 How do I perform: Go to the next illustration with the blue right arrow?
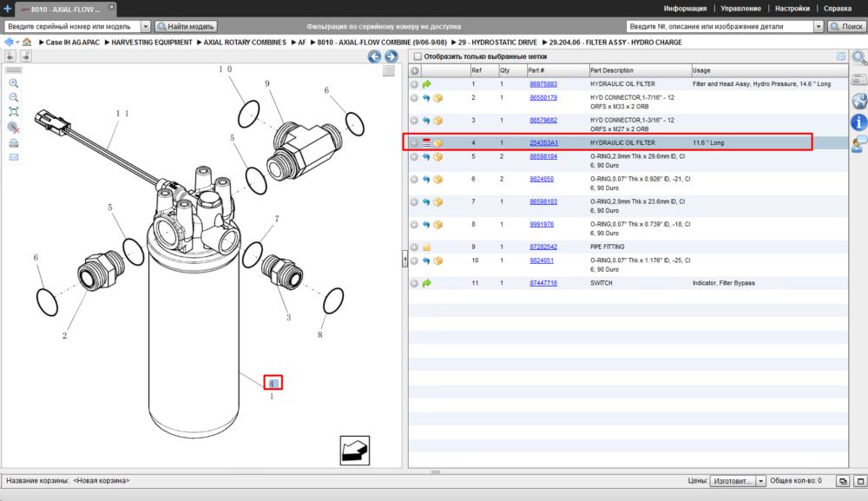pos(391,56)
